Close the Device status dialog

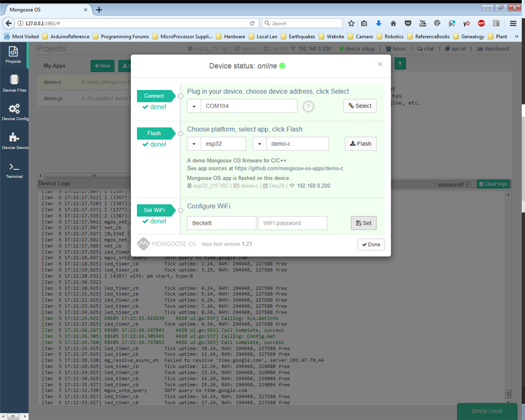click(x=380, y=64)
